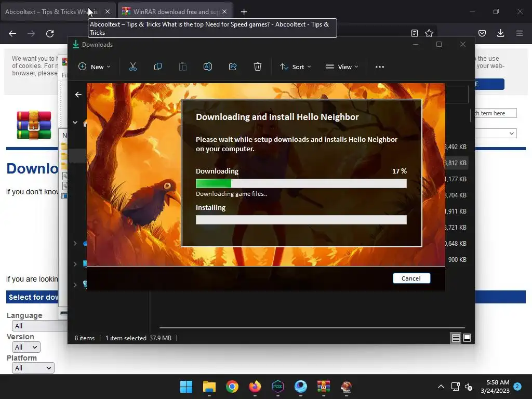The image size is (532, 399).
Task: Click the Rename icon in Downloads toolbar
Action: coord(208,67)
